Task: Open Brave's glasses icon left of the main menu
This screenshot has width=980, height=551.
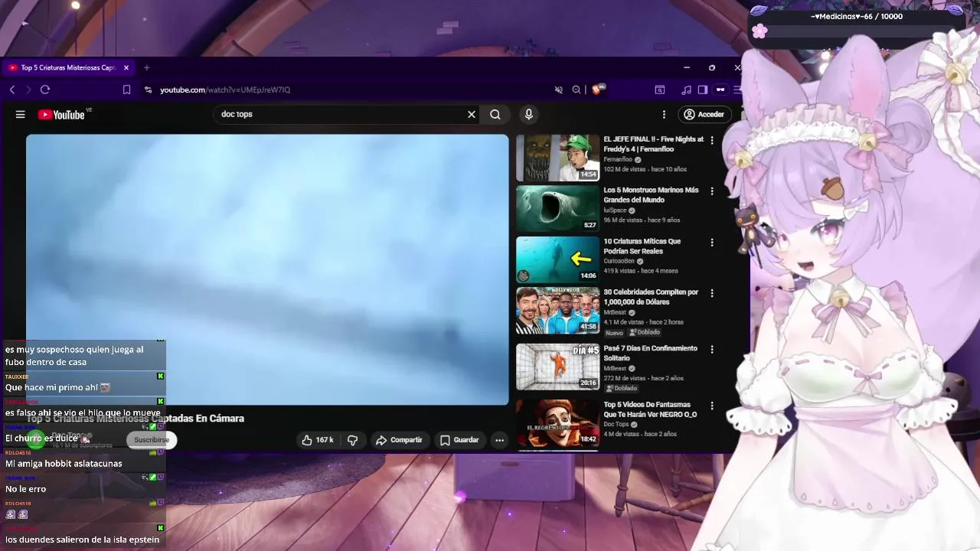Action: pyautogui.click(x=720, y=90)
